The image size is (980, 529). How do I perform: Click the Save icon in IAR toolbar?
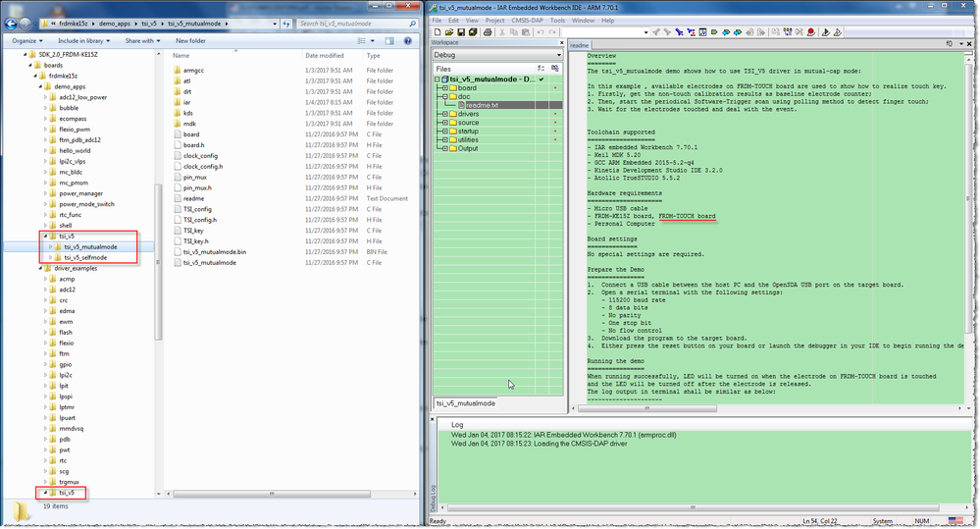[x=461, y=31]
